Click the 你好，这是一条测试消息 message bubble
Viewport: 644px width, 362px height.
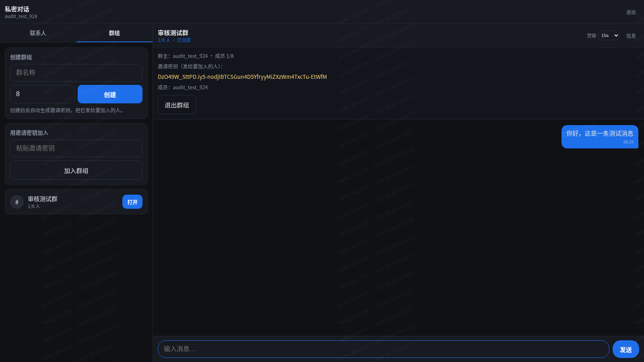(x=600, y=137)
